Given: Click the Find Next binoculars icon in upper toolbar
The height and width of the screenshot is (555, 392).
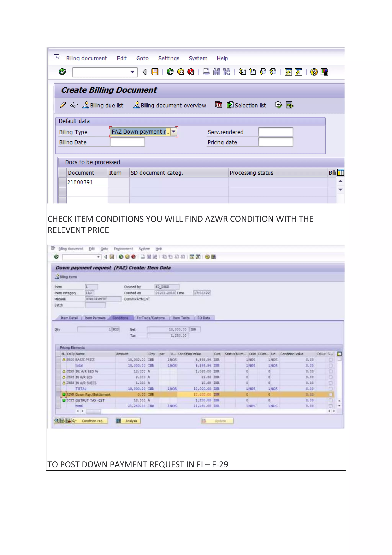Looking at the screenshot, I should (x=226, y=72).
